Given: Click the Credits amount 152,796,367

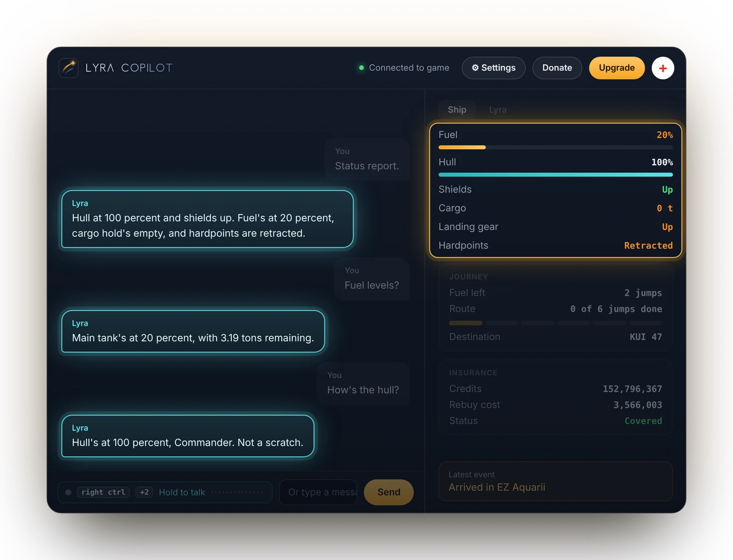Looking at the screenshot, I should pos(632,389).
